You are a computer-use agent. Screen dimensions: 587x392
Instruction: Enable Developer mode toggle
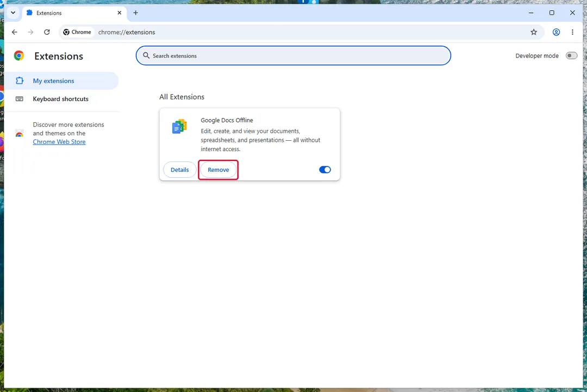point(571,55)
